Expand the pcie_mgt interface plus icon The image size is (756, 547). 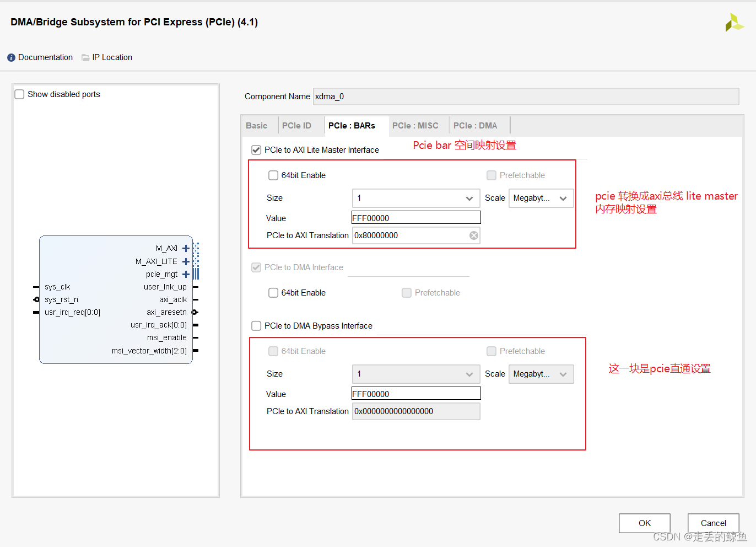186,274
